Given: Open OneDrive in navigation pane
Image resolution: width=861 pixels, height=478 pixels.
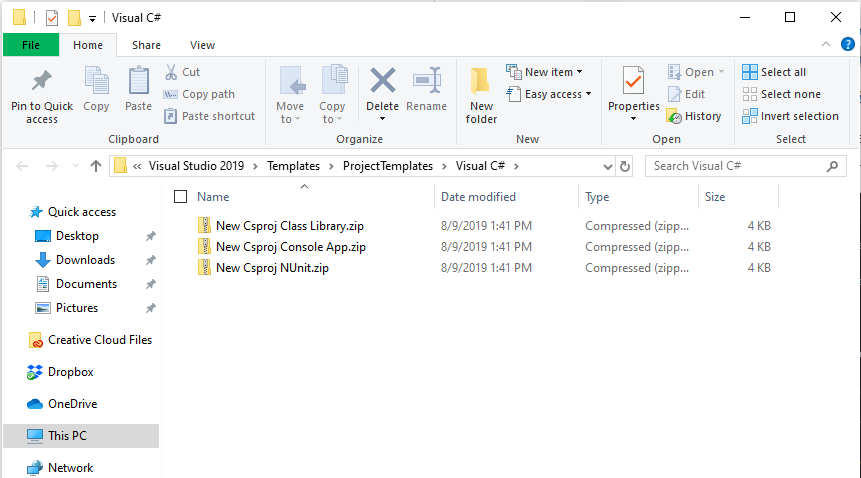Looking at the screenshot, I should tap(62, 403).
